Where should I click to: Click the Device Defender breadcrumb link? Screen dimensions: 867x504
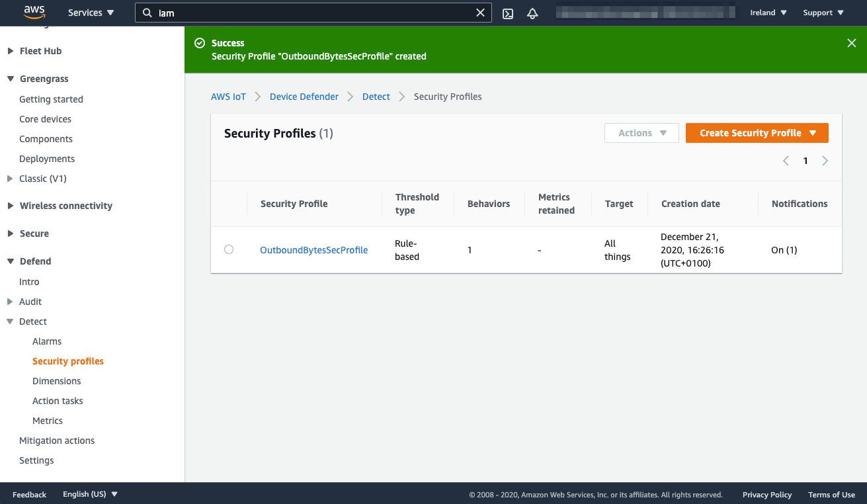tap(304, 97)
